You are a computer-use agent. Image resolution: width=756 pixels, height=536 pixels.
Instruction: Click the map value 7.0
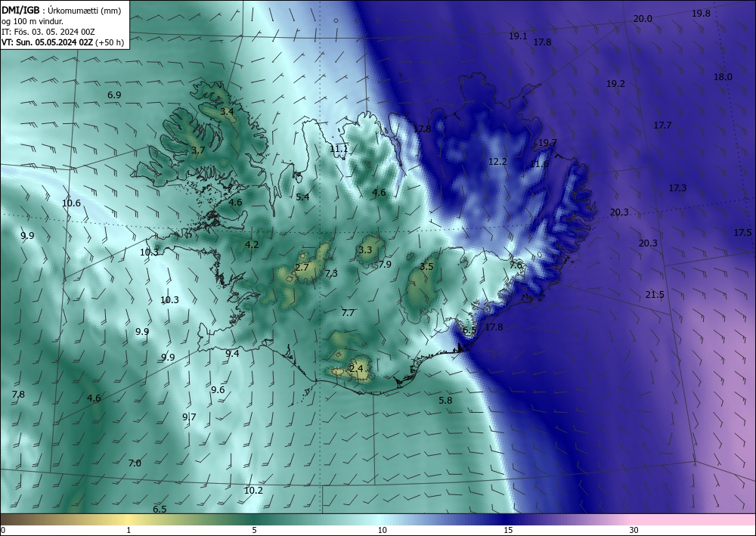pyautogui.click(x=135, y=463)
